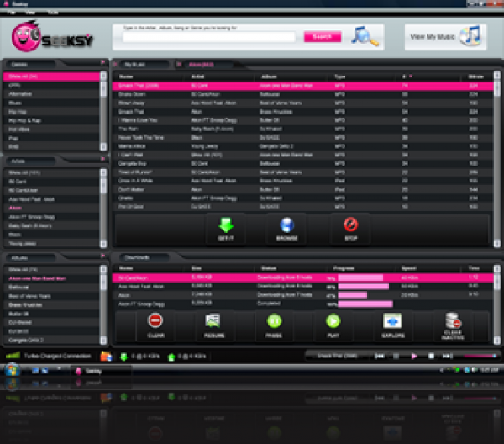This screenshot has width=504, height=444.
Task: Click the blue BROWSE globe icon
Action: click(286, 225)
